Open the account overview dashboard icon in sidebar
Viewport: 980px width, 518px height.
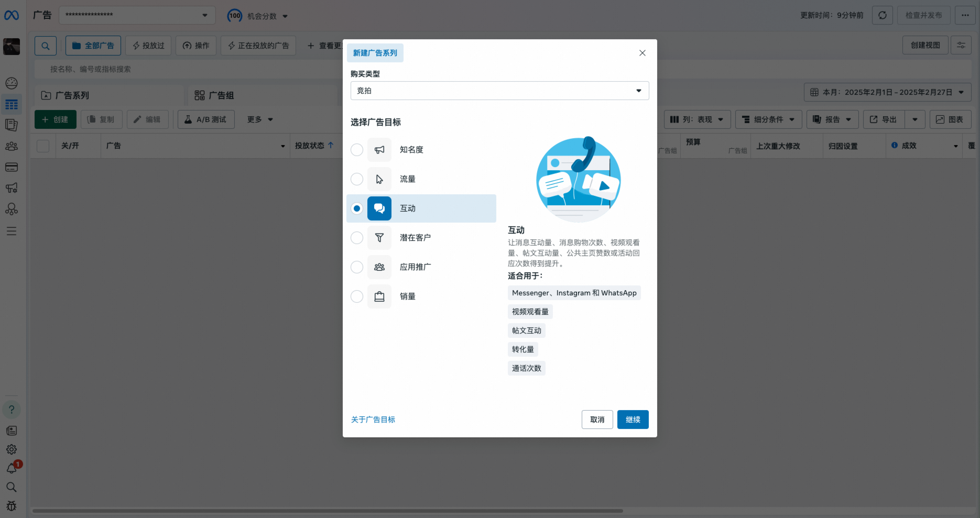pyautogui.click(x=12, y=83)
